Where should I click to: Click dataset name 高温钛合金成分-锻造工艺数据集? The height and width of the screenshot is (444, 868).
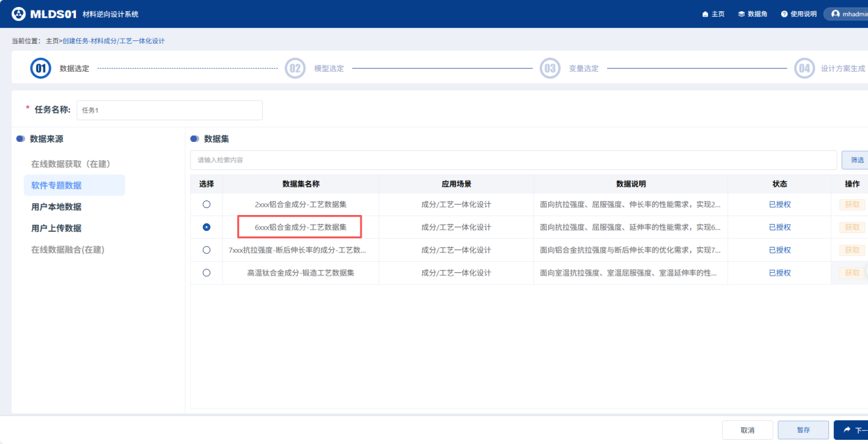click(300, 273)
